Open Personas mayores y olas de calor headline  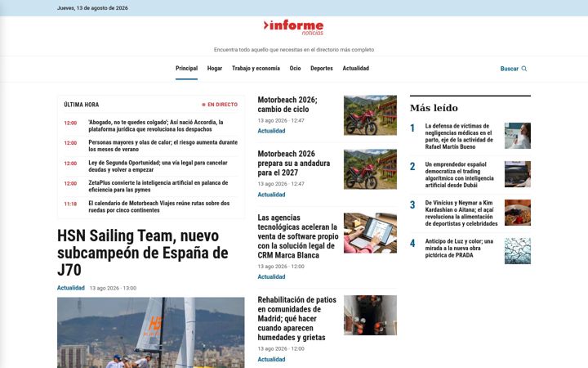point(163,146)
